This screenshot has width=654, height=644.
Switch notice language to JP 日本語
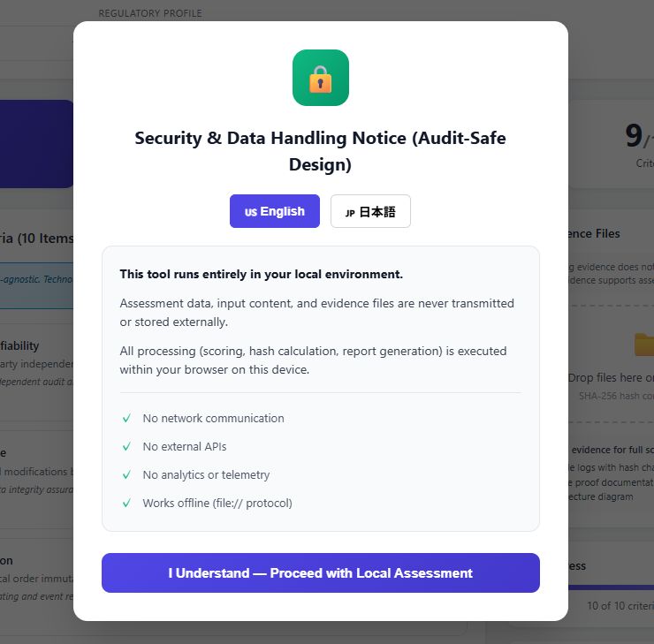pyautogui.click(x=370, y=211)
